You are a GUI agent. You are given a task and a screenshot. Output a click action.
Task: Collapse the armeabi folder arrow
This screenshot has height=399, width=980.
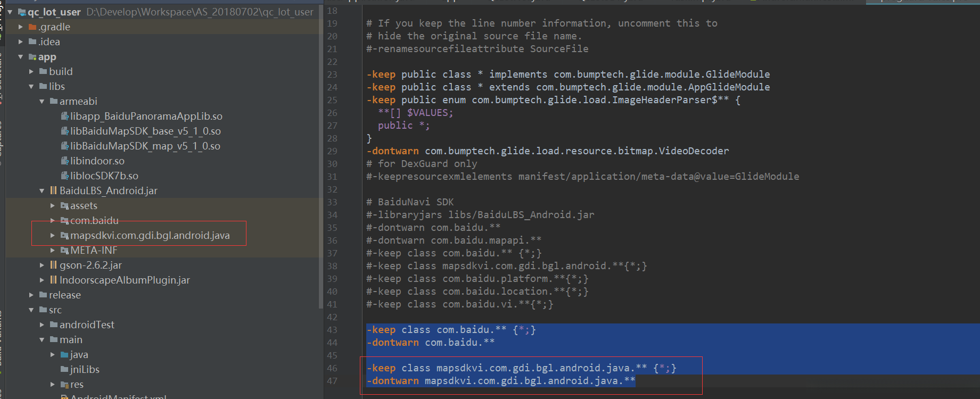[42, 101]
